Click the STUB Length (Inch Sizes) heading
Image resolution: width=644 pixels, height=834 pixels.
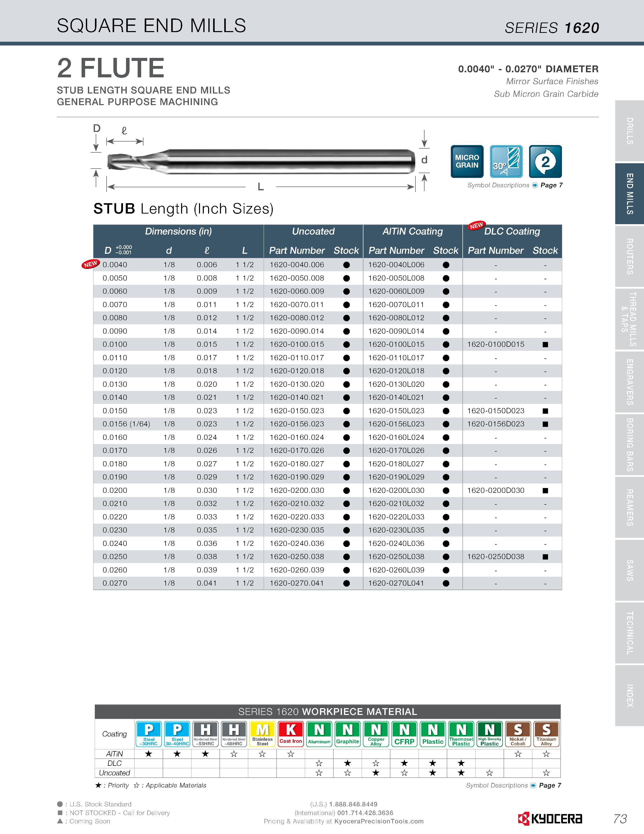coord(184,209)
